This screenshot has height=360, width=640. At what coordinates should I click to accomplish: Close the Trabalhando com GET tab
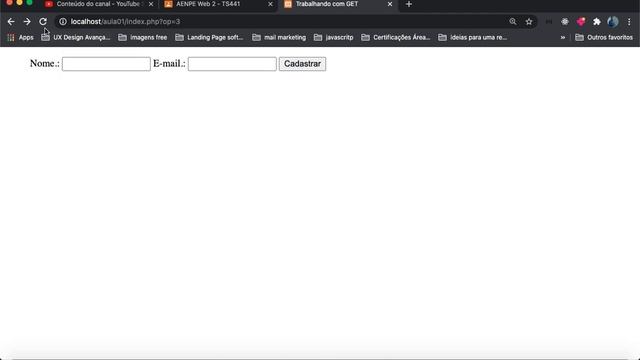pyautogui.click(x=390, y=4)
